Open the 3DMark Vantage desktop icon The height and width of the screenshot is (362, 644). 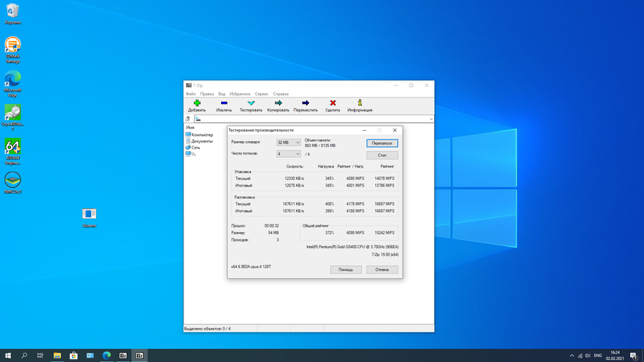click(x=12, y=50)
